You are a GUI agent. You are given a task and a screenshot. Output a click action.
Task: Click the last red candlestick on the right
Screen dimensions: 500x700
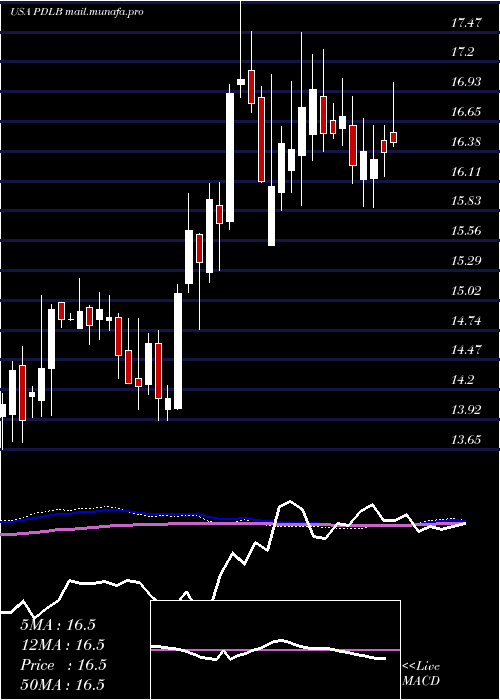(393, 137)
